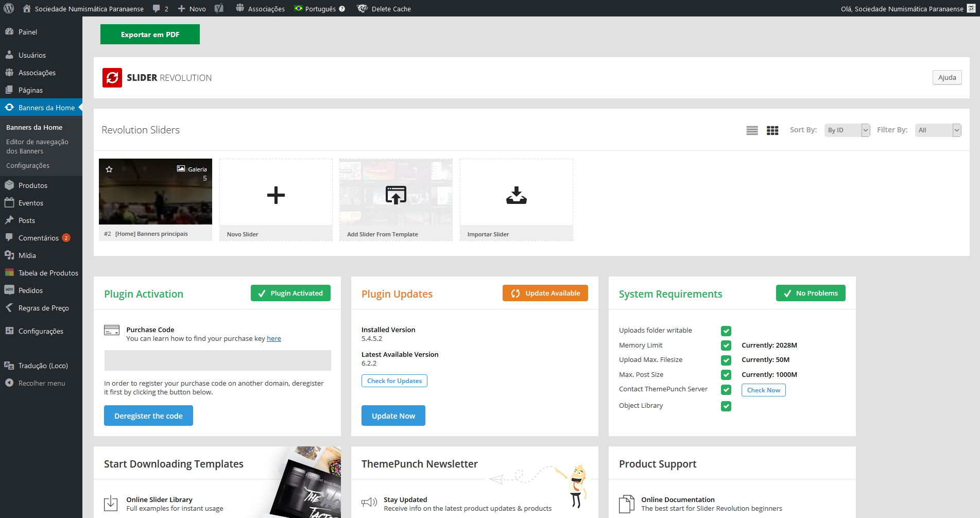The width and height of the screenshot is (980, 518).
Task: Open the Associações admin bar menu
Action: [x=260, y=9]
